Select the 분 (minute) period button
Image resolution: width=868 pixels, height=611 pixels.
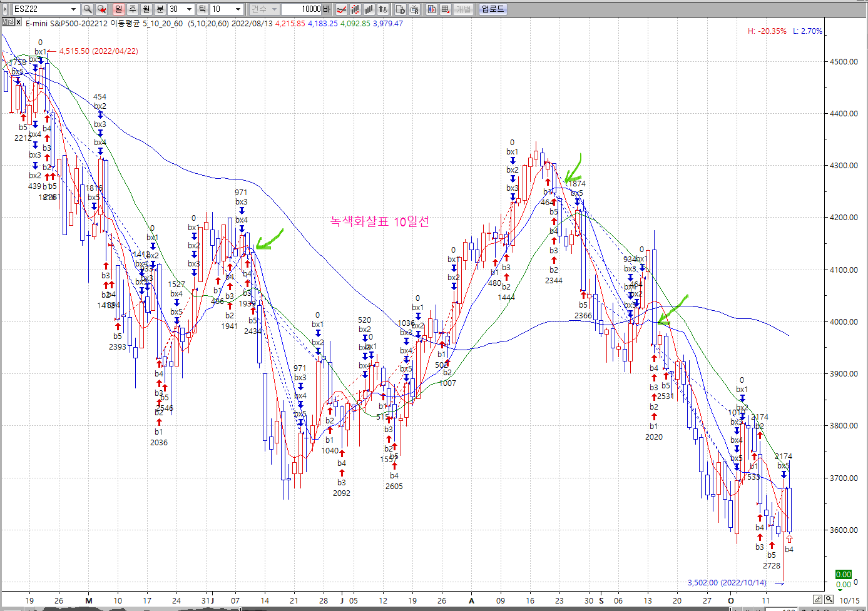pyautogui.click(x=160, y=9)
